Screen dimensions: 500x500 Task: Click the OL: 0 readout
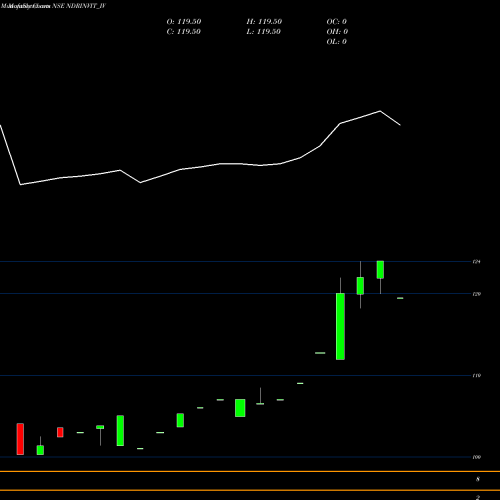point(336,42)
